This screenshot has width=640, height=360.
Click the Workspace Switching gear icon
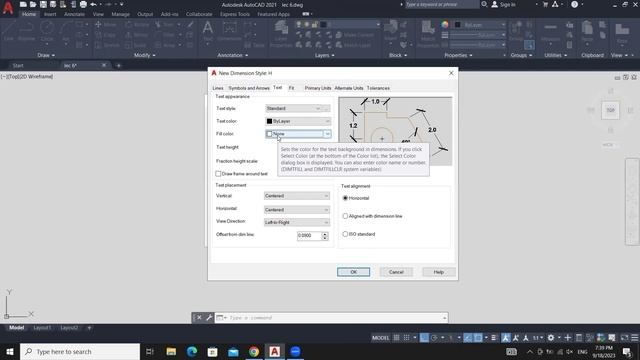coord(551,338)
